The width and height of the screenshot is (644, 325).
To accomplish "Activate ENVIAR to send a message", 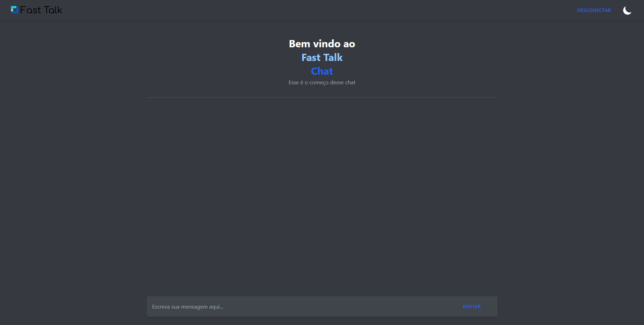I will click(x=471, y=307).
